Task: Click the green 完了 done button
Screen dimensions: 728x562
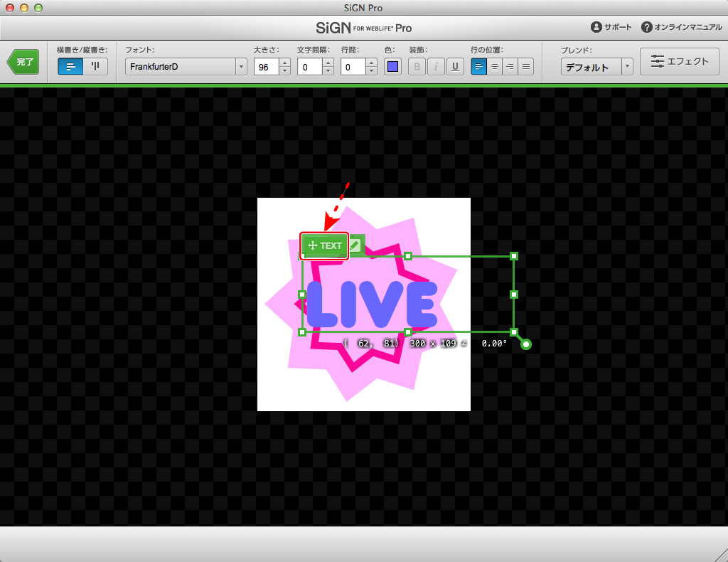Action: (23, 62)
